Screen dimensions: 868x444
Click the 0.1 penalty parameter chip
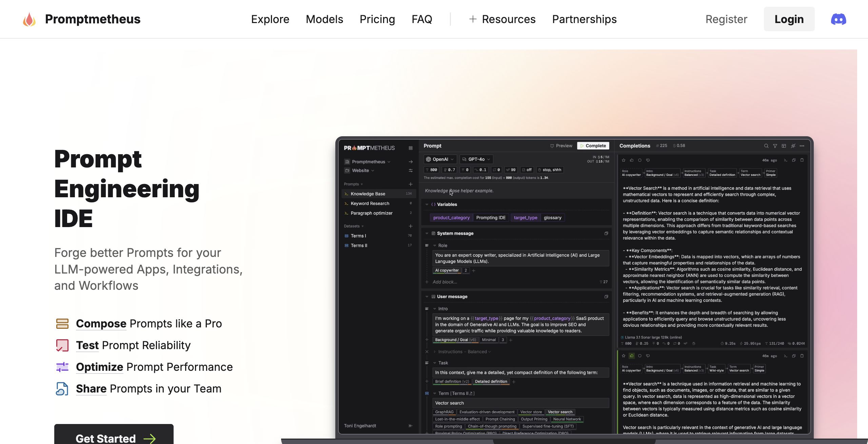pos(480,170)
